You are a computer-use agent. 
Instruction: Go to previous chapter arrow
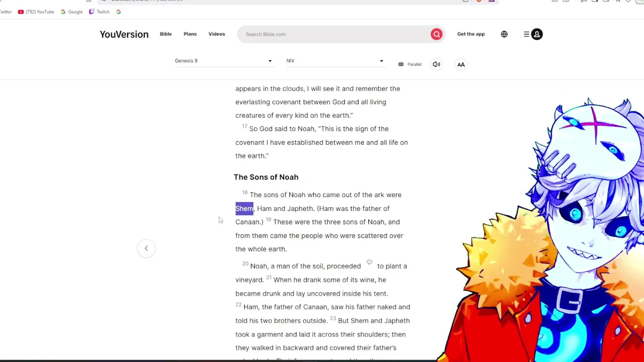tap(146, 248)
